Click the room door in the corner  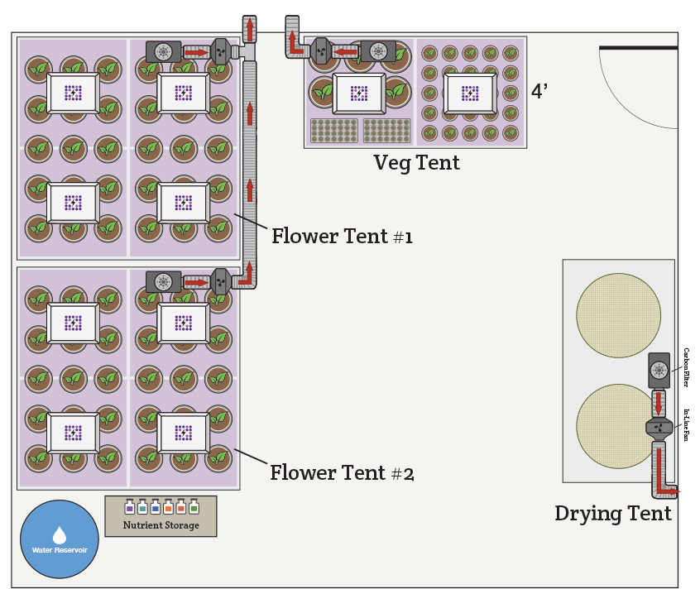click(639, 87)
